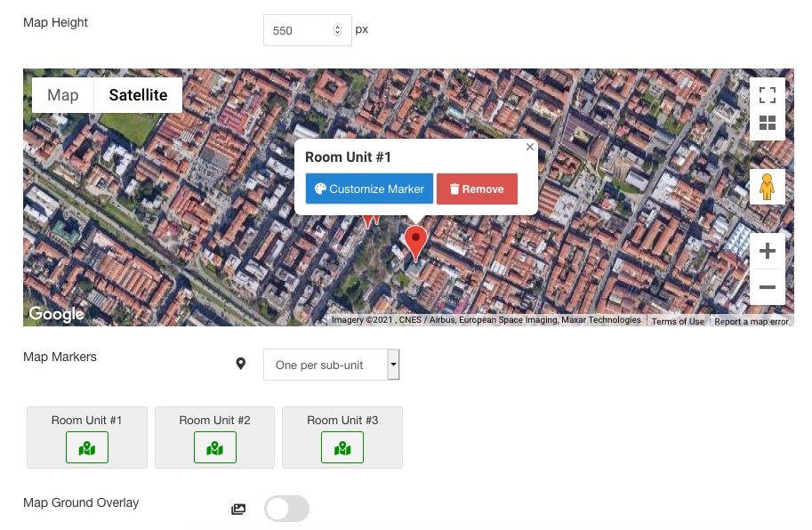Click Room Unit #3 map icon
This screenshot has height=530, width=812.
click(342, 447)
